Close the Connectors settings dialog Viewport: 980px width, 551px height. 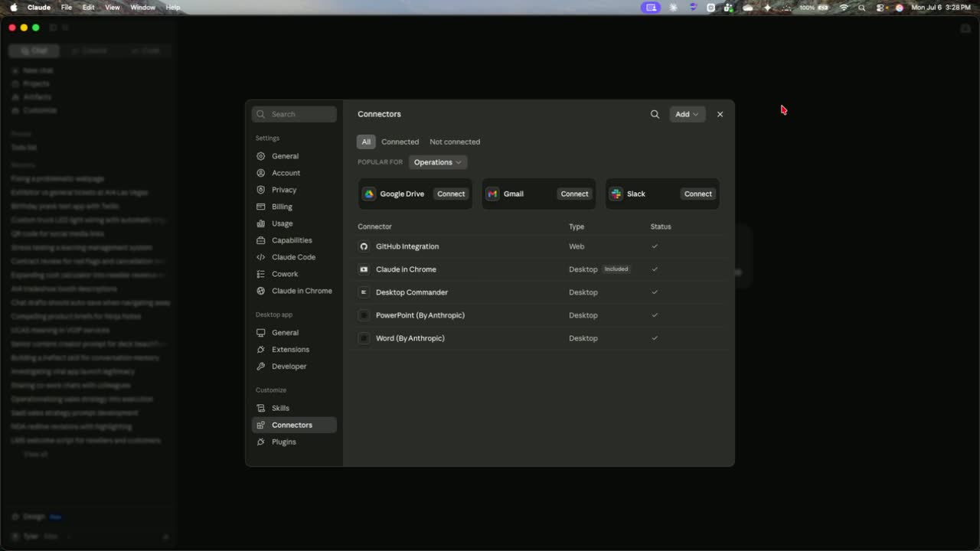[x=720, y=114]
